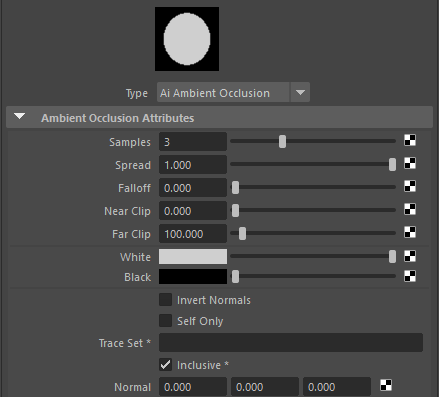439x397 pixels.
Task: Click the first Normal value field
Action: click(193, 387)
